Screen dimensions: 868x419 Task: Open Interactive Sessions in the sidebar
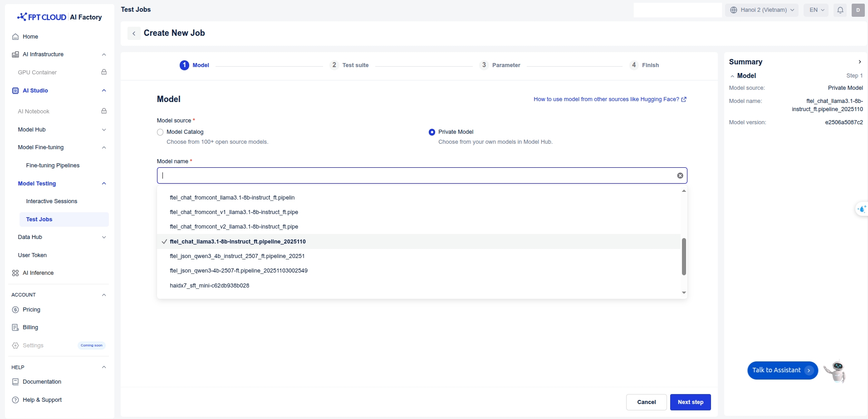coord(52,201)
